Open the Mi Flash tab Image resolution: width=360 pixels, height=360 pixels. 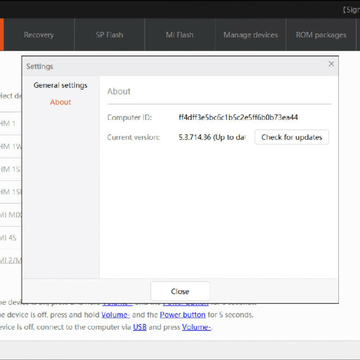[x=180, y=35]
